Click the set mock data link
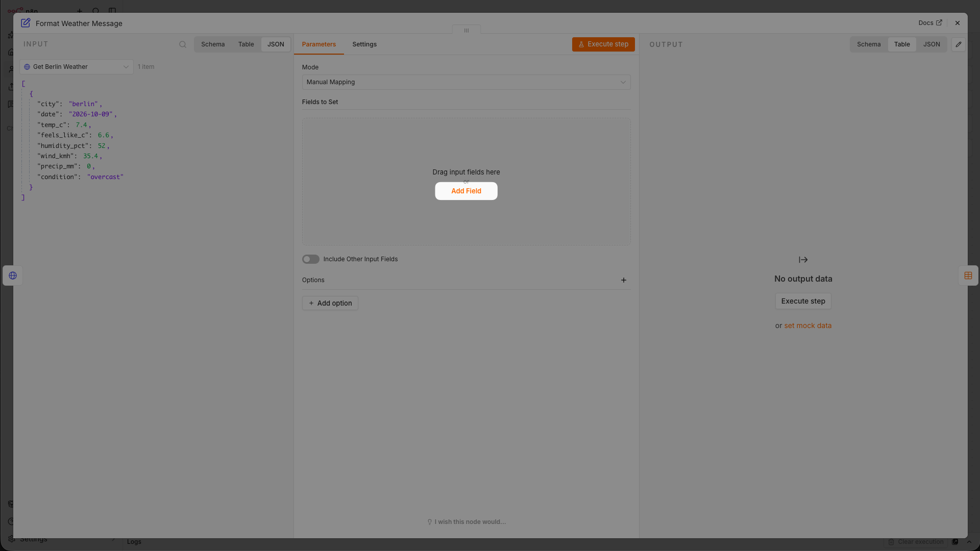 [x=808, y=325]
